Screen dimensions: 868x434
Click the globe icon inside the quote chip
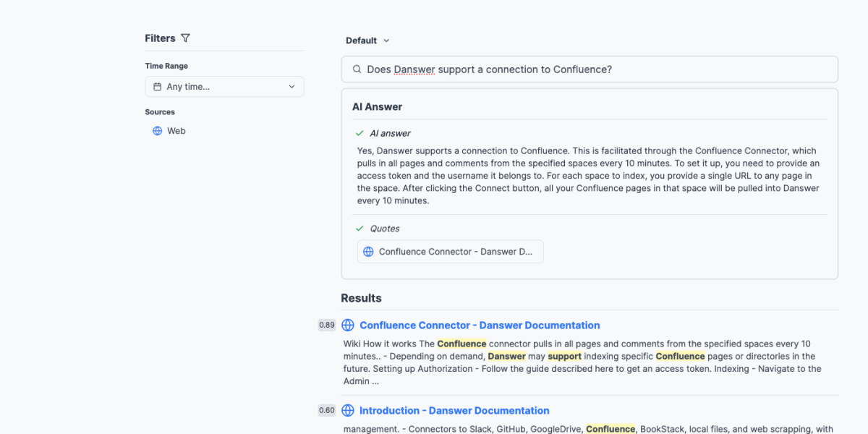pos(368,252)
